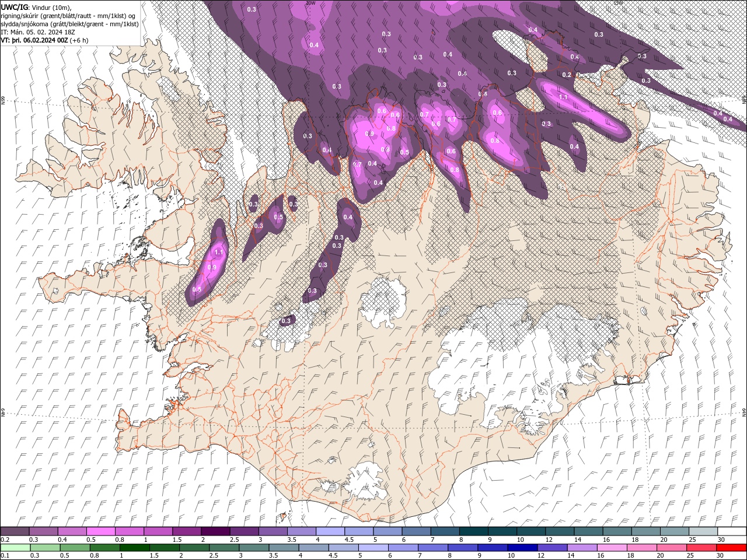The width and height of the screenshot is (747, 560).
Task: Click the royal blue 9 mm rain scale swatch
Action: coord(492,548)
